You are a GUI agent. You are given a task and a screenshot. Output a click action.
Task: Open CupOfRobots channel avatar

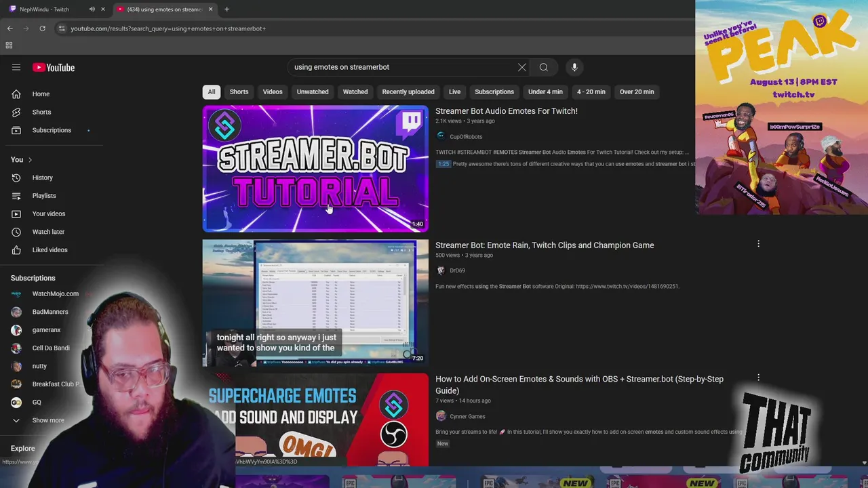tap(441, 136)
